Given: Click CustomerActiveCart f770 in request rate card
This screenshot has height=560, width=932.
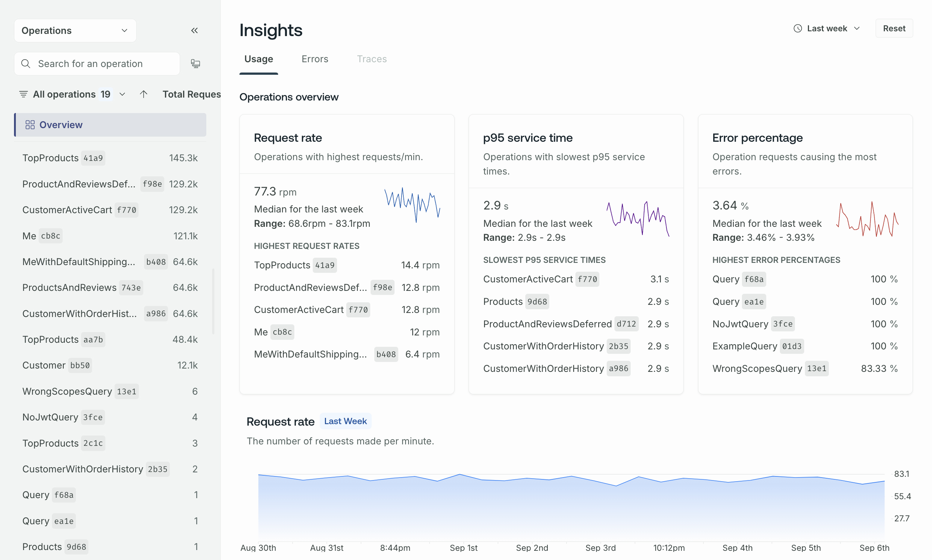Looking at the screenshot, I should (x=347, y=310).
